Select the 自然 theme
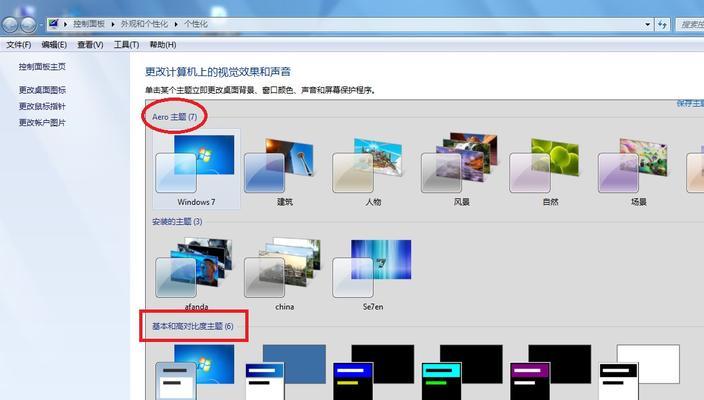The height and width of the screenshot is (400, 704). [x=550, y=170]
